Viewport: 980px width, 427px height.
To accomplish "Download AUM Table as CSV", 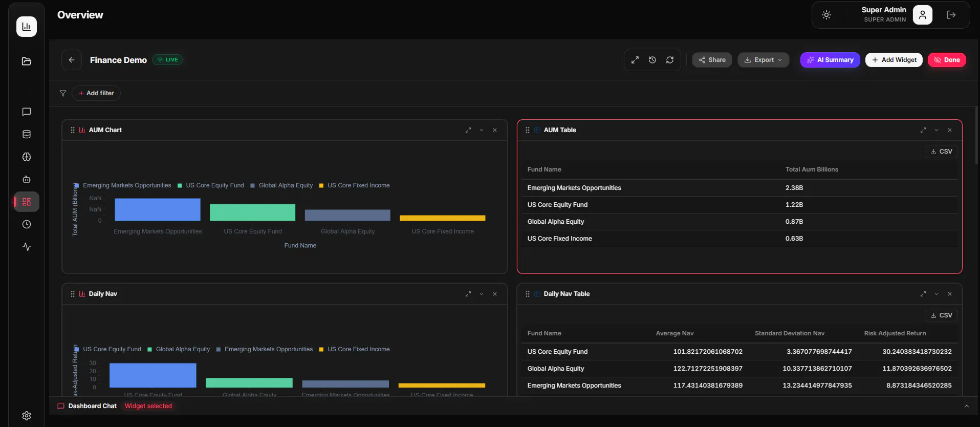I will [x=941, y=152].
